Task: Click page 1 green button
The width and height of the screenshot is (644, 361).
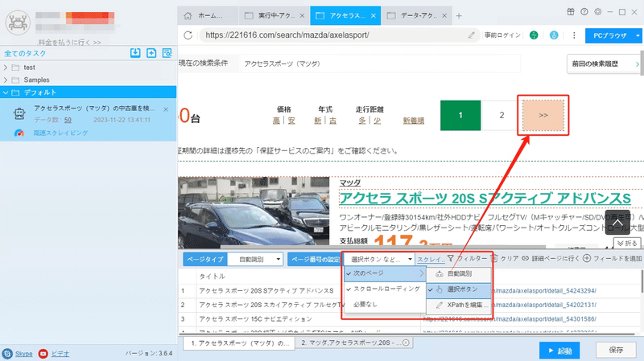Action: tap(460, 115)
